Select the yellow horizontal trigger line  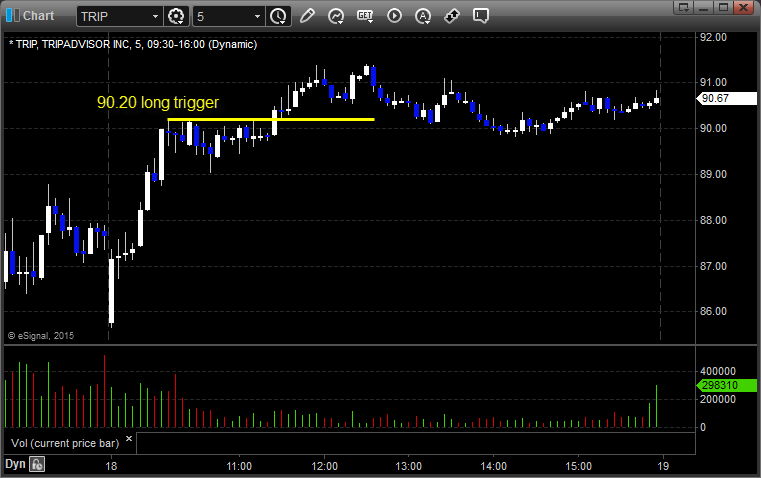(x=271, y=119)
